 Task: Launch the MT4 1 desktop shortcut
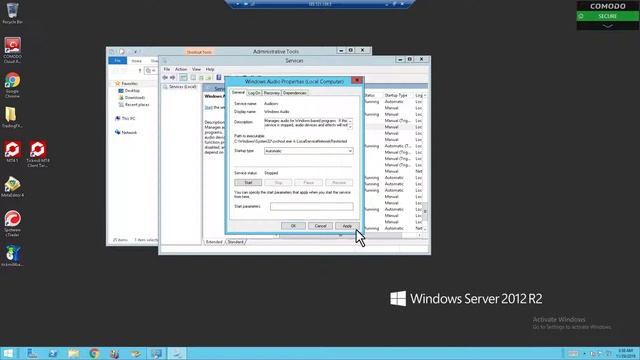click(x=13, y=152)
